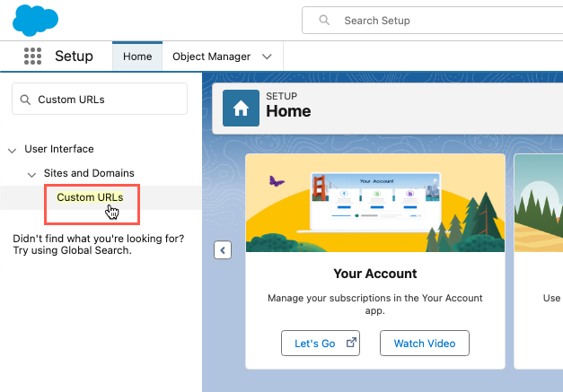Image resolution: width=563 pixels, height=392 pixels.
Task: Open the Object Manager tab
Action: 211,57
